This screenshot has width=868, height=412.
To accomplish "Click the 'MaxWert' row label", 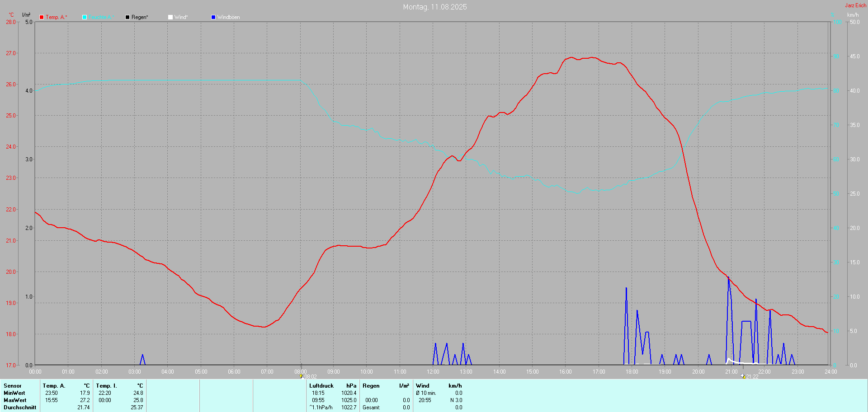I will pyautogui.click(x=15, y=400).
